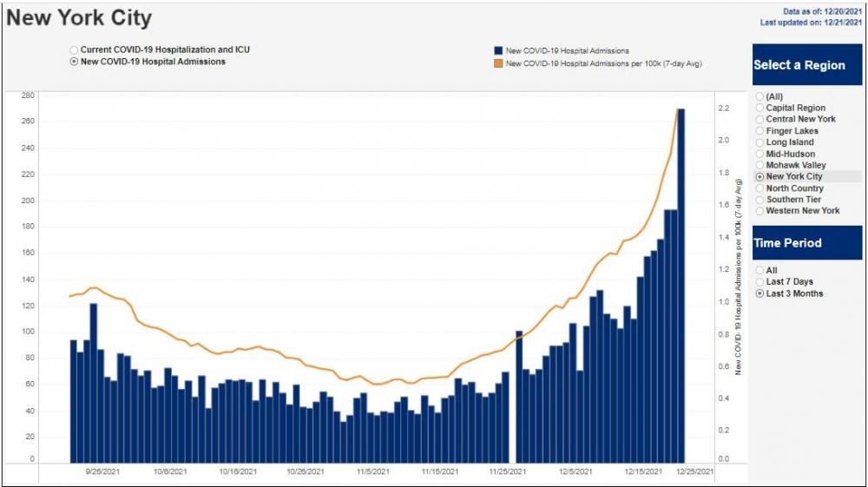Set time period to All
868x487 pixels.
point(760,271)
